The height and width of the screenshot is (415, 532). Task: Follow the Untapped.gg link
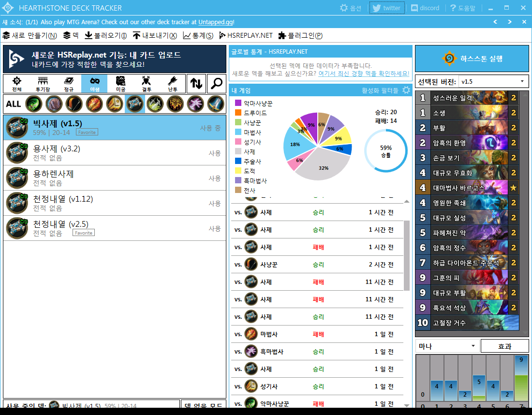click(216, 22)
